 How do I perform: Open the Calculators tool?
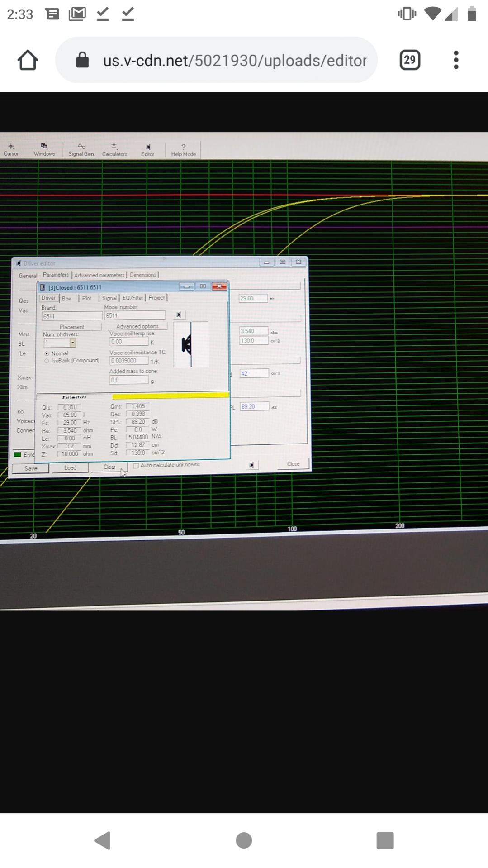(114, 150)
